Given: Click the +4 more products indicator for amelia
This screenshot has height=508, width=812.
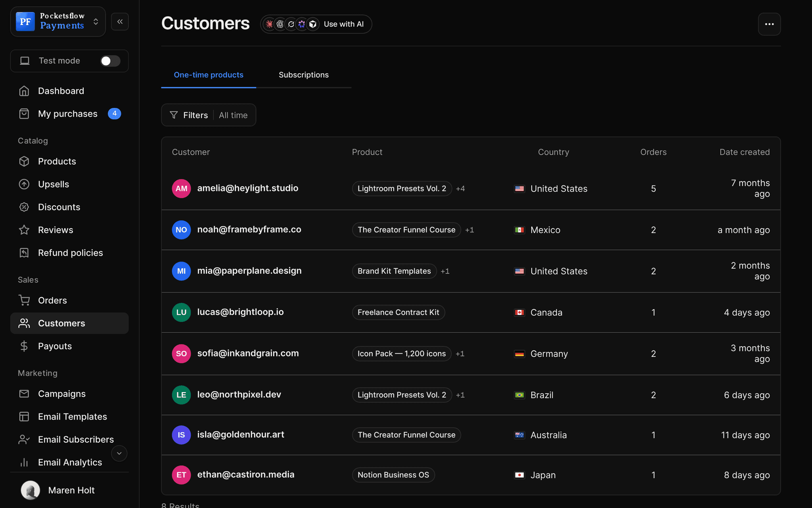Looking at the screenshot, I should (x=460, y=189).
